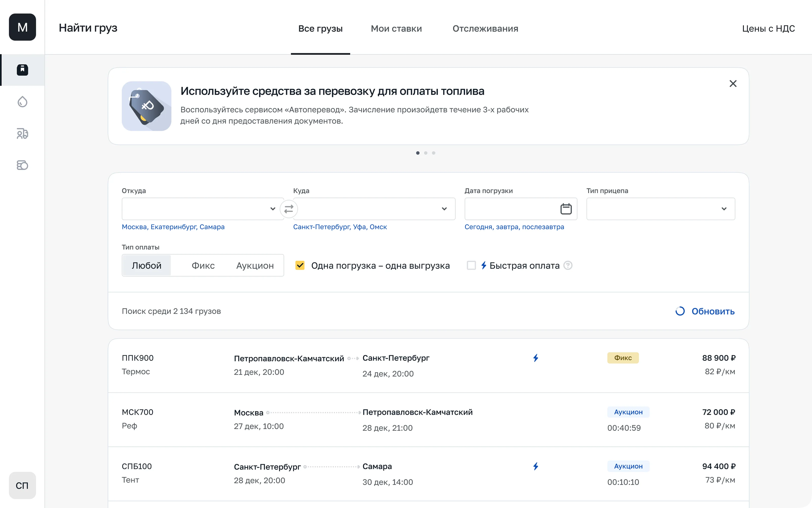Go to first banner carousel dot
The width and height of the screenshot is (812, 508).
tap(418, 153)
